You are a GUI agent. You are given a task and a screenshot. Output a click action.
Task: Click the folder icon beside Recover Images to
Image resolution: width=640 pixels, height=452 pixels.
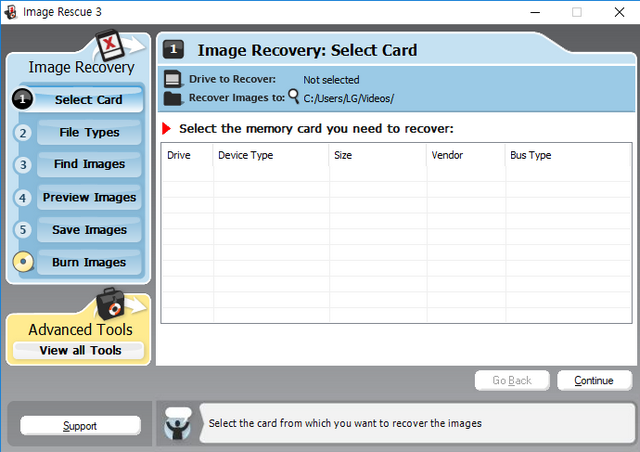173,98
